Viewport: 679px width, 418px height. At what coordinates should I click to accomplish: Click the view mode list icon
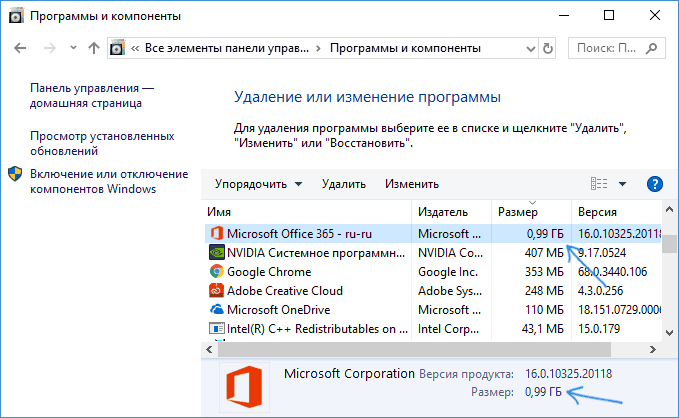[x=599, y=184]
